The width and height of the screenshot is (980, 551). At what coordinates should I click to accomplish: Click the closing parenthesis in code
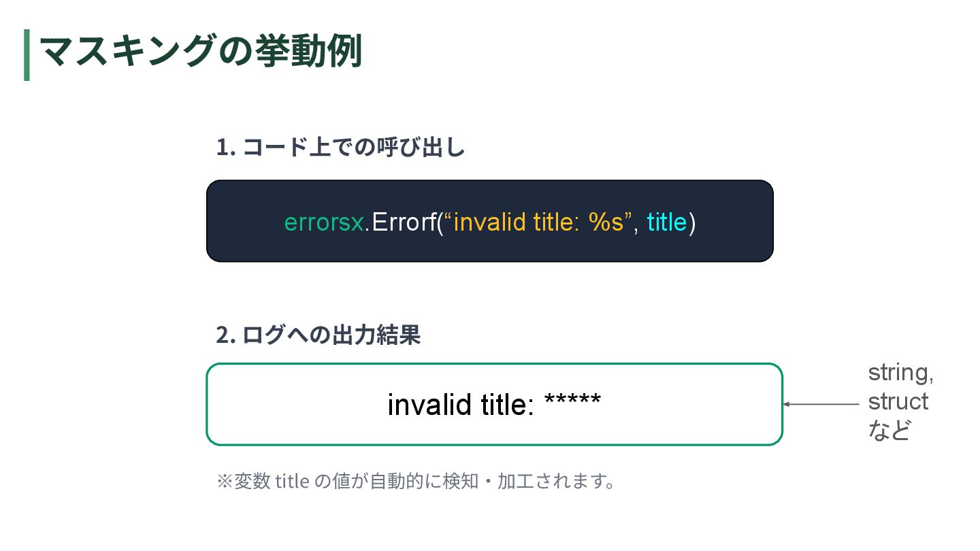pos(692,222)
